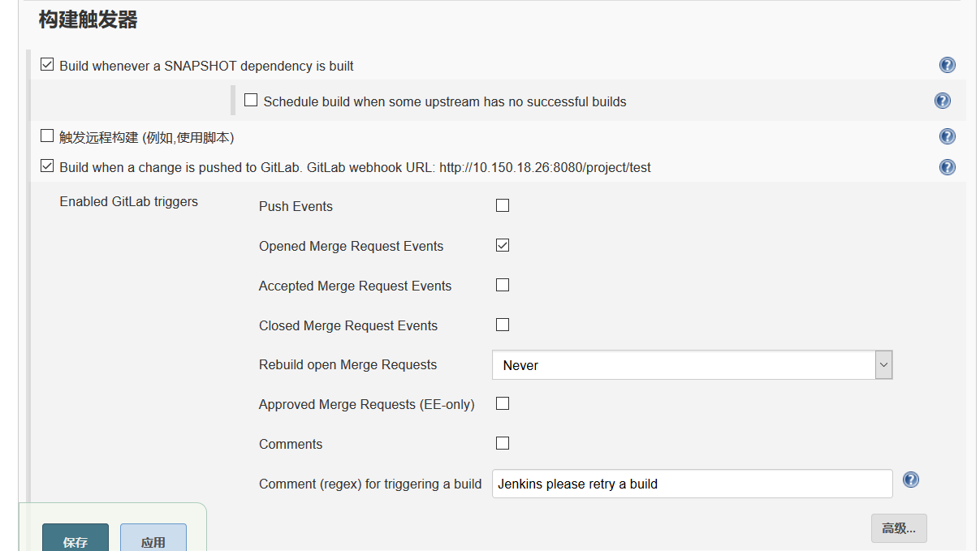Expand advanced options via 高级 button
Screen dimensions: 980x551
click(898, 527)
